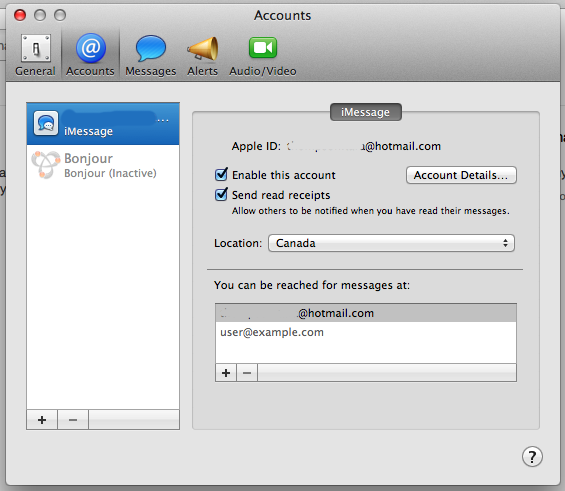Click the iMessage tab label
This screenshot has width=565, height=491.
point(366,112)
